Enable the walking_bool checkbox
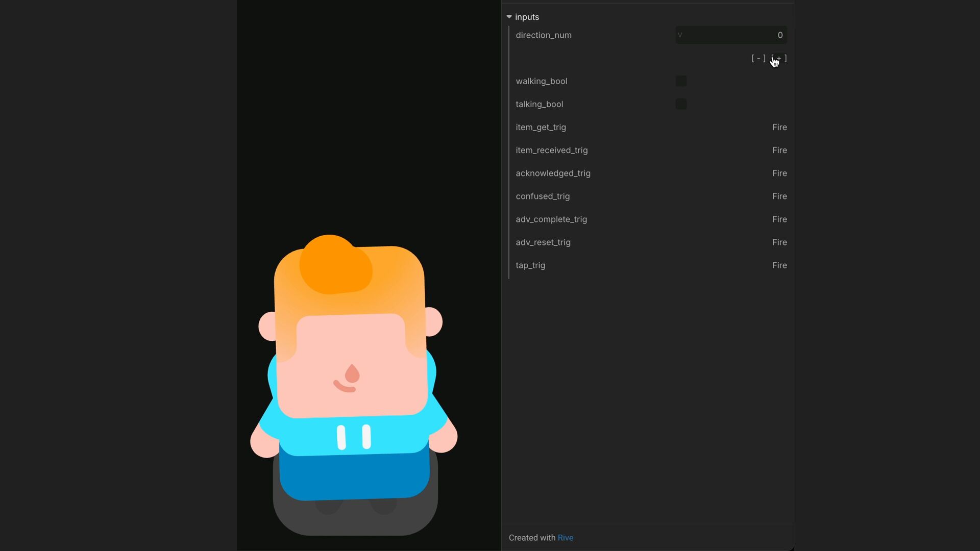This screenshot has height=551, width=980. tap(681, 81)
